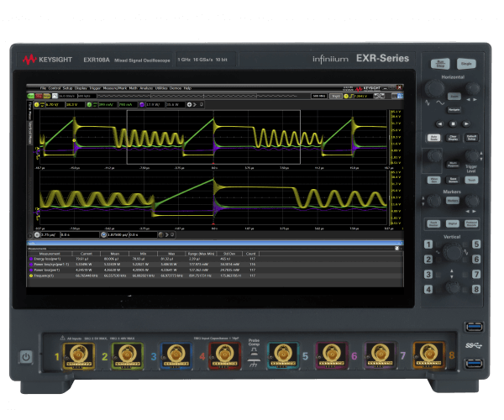Screen dimensions: 504x420
Task: Open the Analyze menu
Action: (146, 88)
